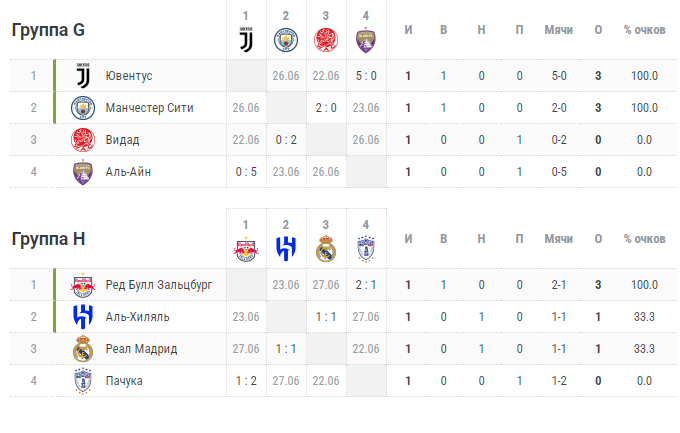The image size is (680, 433).
Task: Click Pachuca crest in Group H header
Action: click(x=366, y=249)
